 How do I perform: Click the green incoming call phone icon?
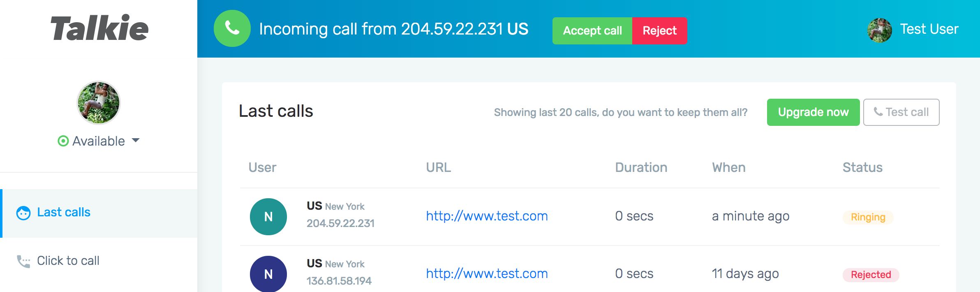pyautogui.click(x=232, y=28)
